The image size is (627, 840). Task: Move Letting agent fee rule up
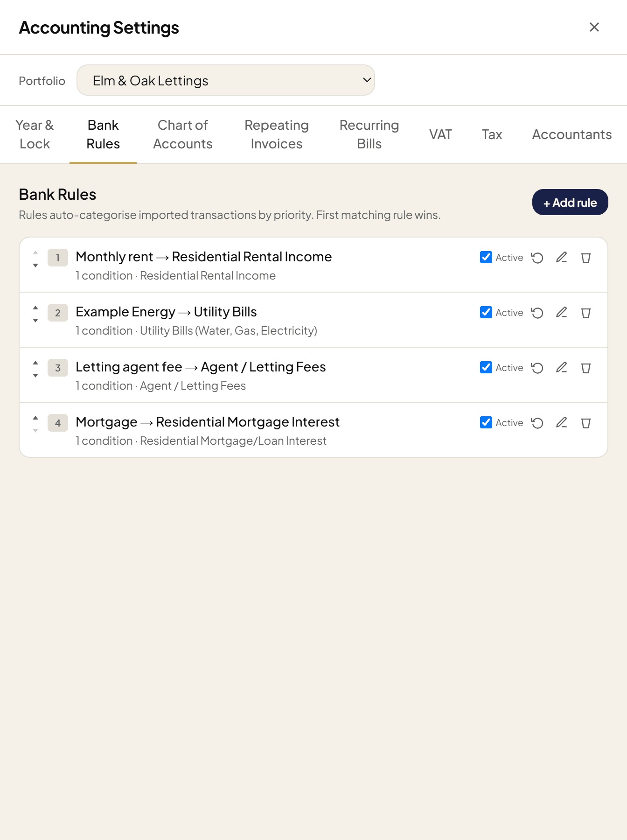[35, 363]
